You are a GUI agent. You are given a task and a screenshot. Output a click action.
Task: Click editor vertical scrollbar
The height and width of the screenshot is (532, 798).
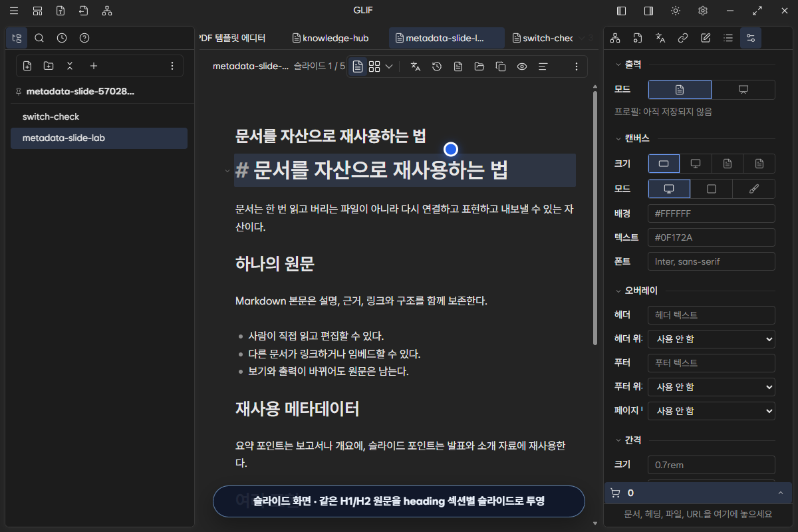[595, 218]
